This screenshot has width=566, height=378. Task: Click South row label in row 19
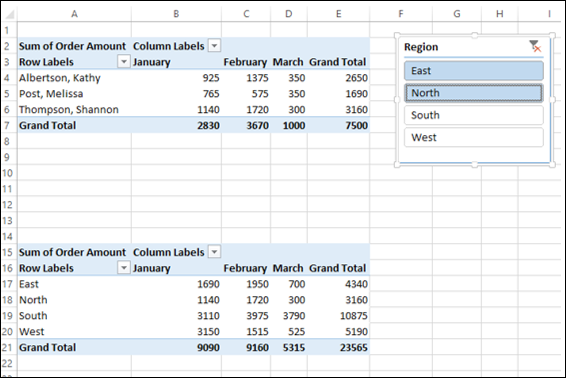pyautogui.click(x=33, y=316)
